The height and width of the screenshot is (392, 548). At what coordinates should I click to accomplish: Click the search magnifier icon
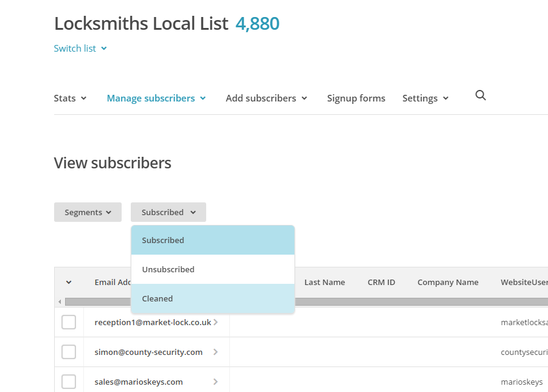coord(480,95)
